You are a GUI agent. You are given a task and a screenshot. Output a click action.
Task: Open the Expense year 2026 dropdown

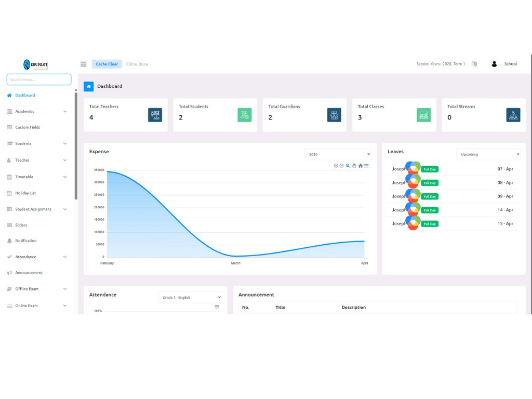[338, 154]
